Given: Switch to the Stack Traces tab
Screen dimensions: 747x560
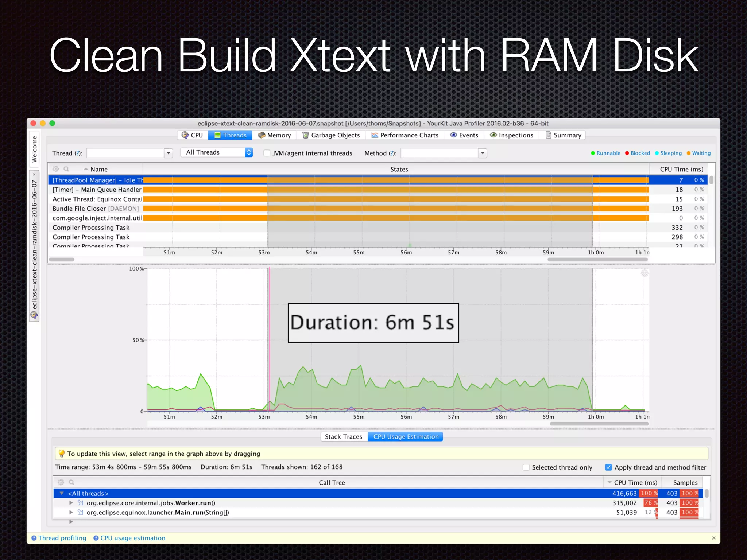Looking at the screenshot, I should click(x=344, y=437).
